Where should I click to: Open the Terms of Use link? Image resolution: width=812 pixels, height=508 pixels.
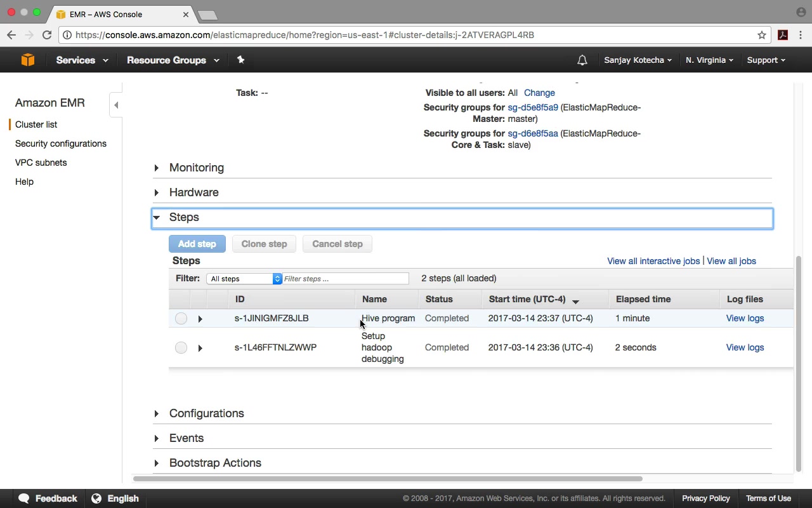[768, 498]
